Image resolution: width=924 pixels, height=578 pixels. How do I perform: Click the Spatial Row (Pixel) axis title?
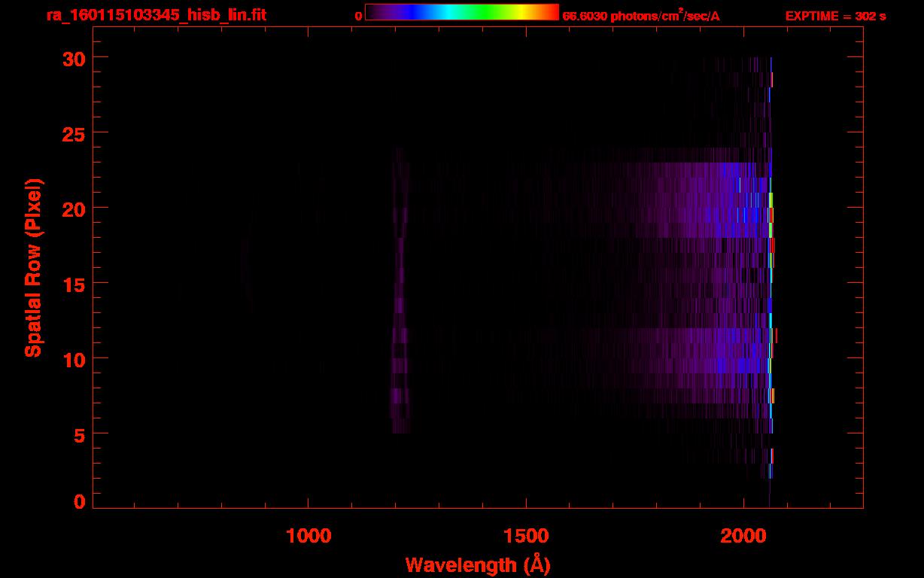tap(32, 267)
